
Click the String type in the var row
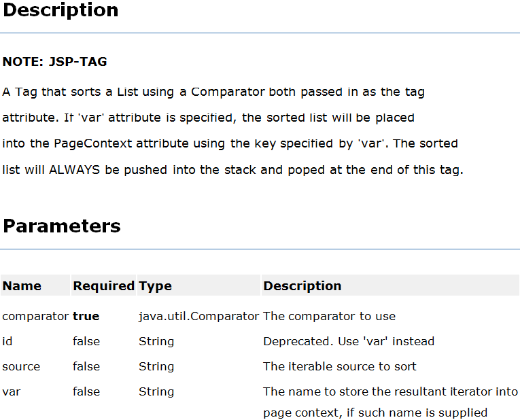156,391
